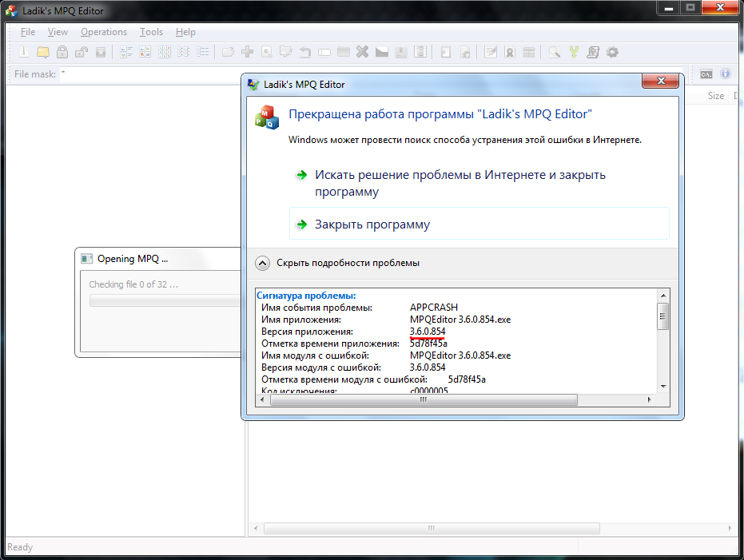Screen dimensions: 744x560
Task: Click the gray plus Add File icon
Action: click(x=247, y=52)
